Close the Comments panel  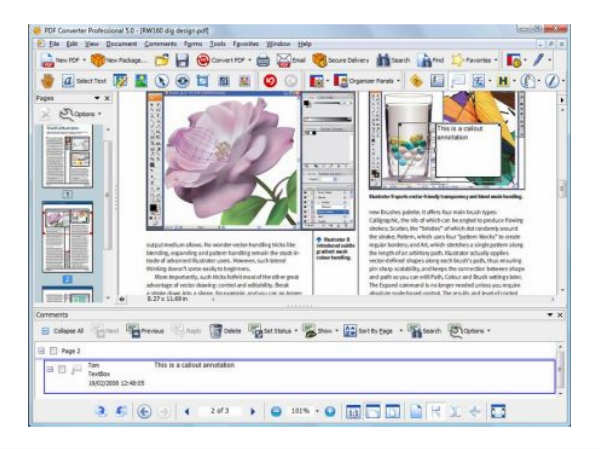click(x=560, y=315)
